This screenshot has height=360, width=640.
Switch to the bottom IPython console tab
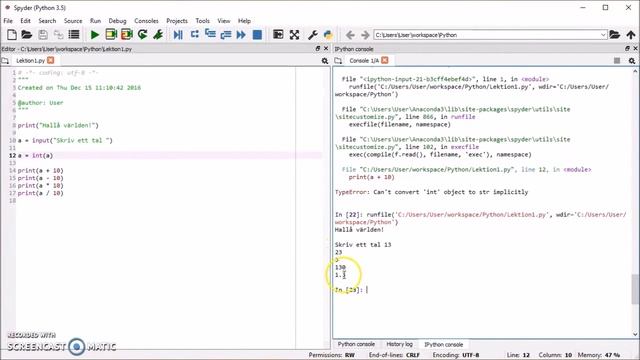point(444,344)
